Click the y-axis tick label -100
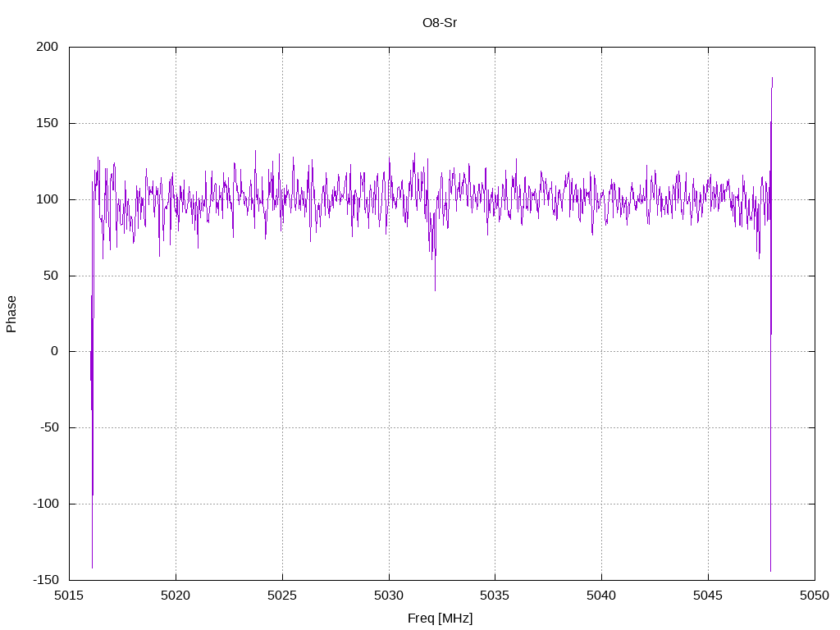Screen dimensions: 840x630 tap(46, 504)
